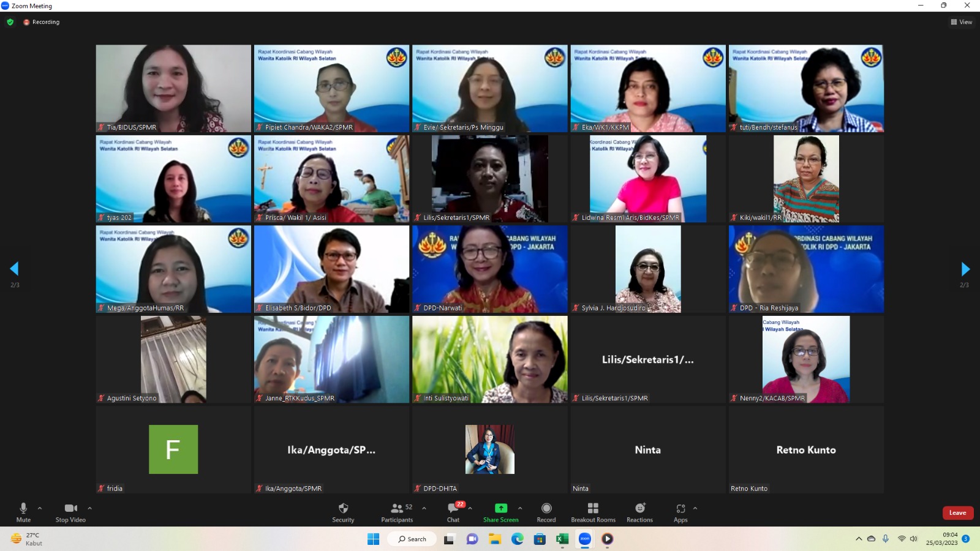This screenshot has width=980, height=551.
Task: Open Excel from the Windows taskbar
Action: pos(562,539)
